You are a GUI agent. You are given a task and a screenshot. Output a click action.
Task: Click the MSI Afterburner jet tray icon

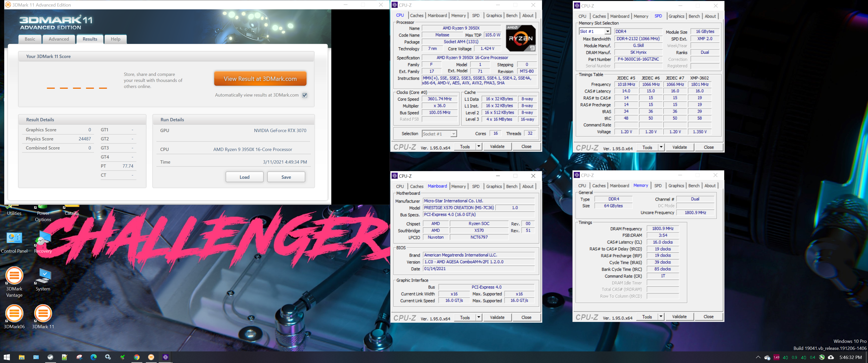tap(822, 357)
